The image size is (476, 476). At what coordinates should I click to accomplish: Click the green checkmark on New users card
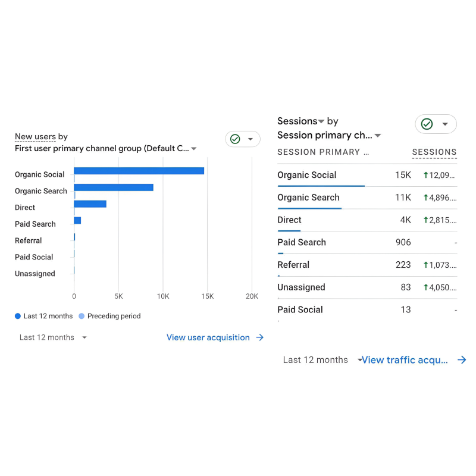[235, 139]
